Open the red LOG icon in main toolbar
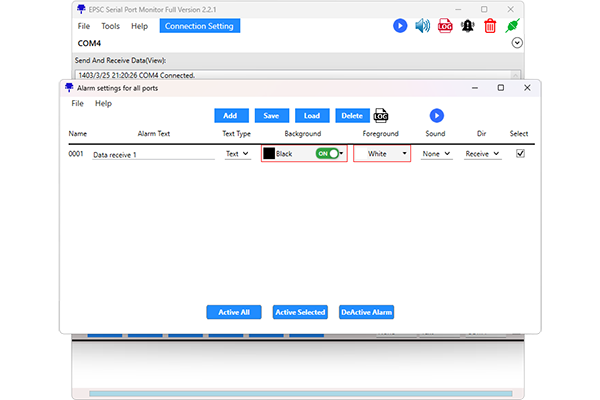Image resolution: width=600 pixels, height=400 pixels. point(445,26)
